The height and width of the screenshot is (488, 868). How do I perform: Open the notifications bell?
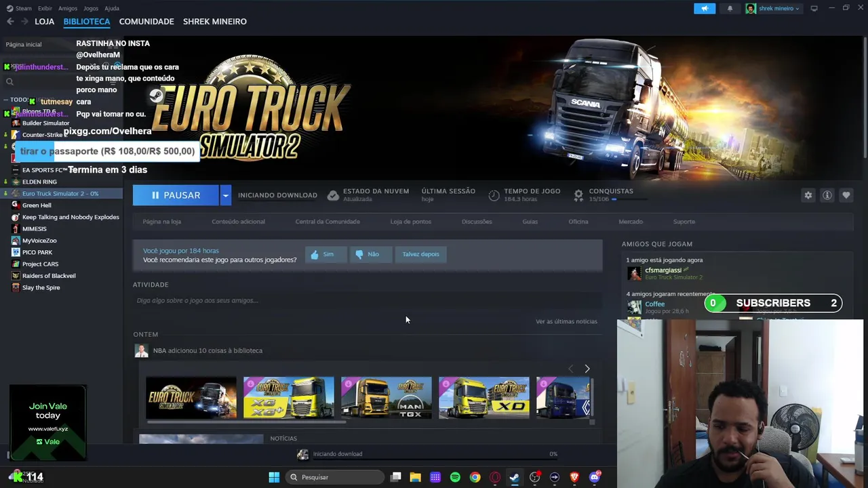(730, 8)
